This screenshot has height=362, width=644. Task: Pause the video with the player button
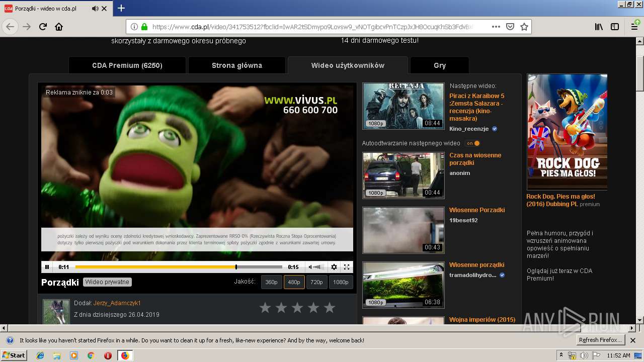[47, 267]
